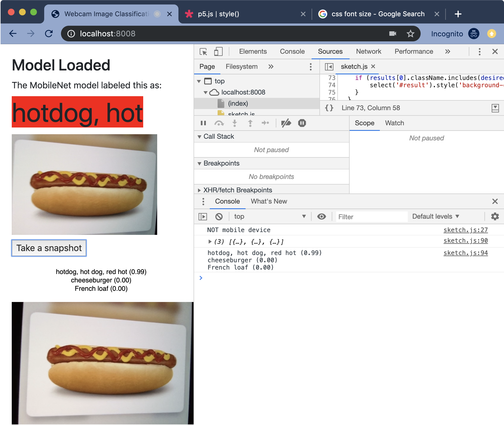
Task: Toggle pause on exceptions
Action: coord(302,123)
